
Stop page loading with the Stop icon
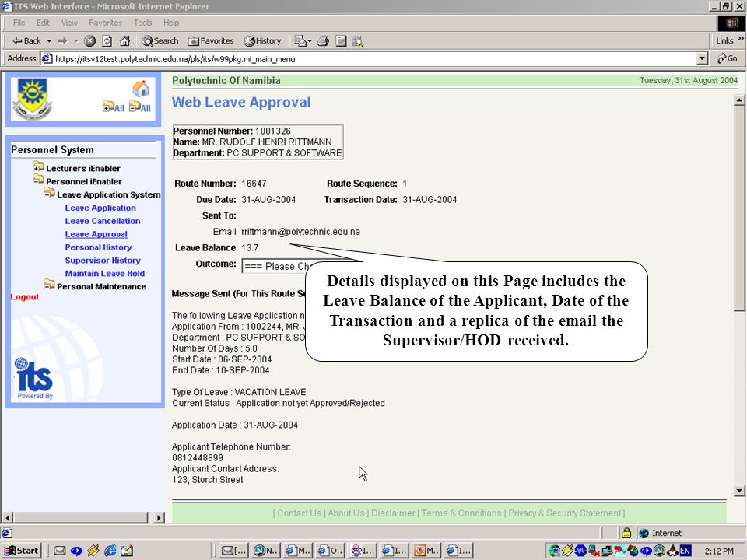[89, 41]
